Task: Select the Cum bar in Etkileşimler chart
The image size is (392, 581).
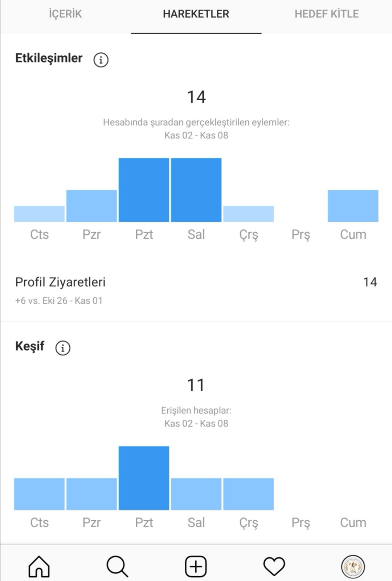Action: 353,206
